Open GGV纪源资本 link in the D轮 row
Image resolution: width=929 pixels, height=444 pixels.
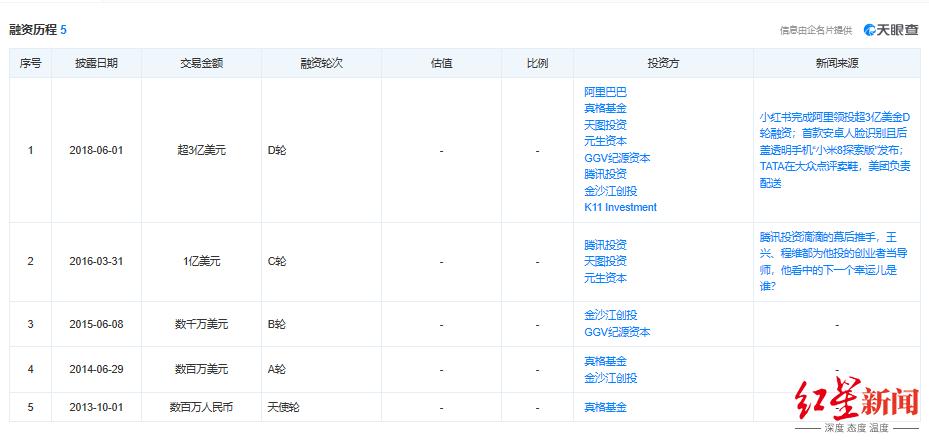pyautogui.click(x=617, y=158)
